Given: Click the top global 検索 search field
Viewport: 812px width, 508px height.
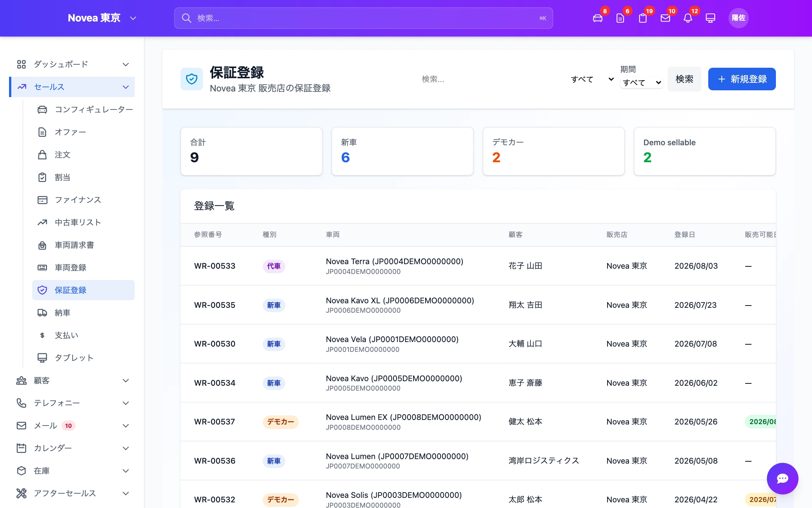Looking at the screenshot, I should [x=364, y=18].
